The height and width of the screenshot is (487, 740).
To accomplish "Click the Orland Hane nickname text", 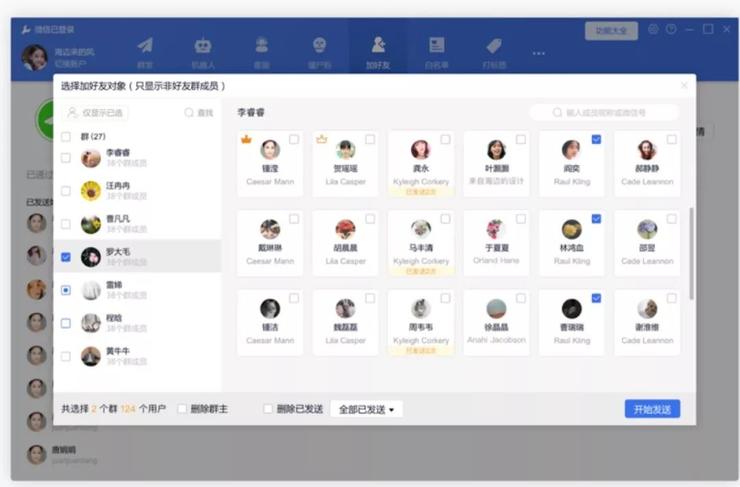I will click(496, 260).
